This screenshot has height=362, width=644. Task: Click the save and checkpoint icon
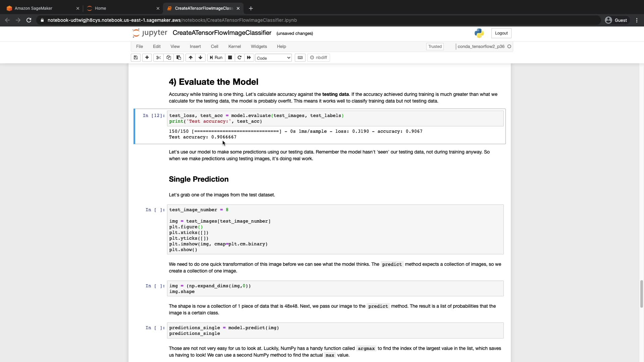pyautogui.click(x=136, y=58)
